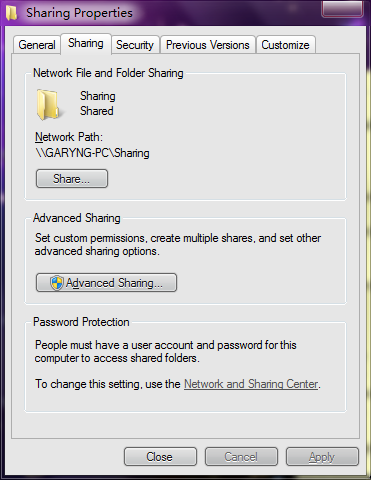Click the Apply button
The image size is (371, 480).
[322, 457]
